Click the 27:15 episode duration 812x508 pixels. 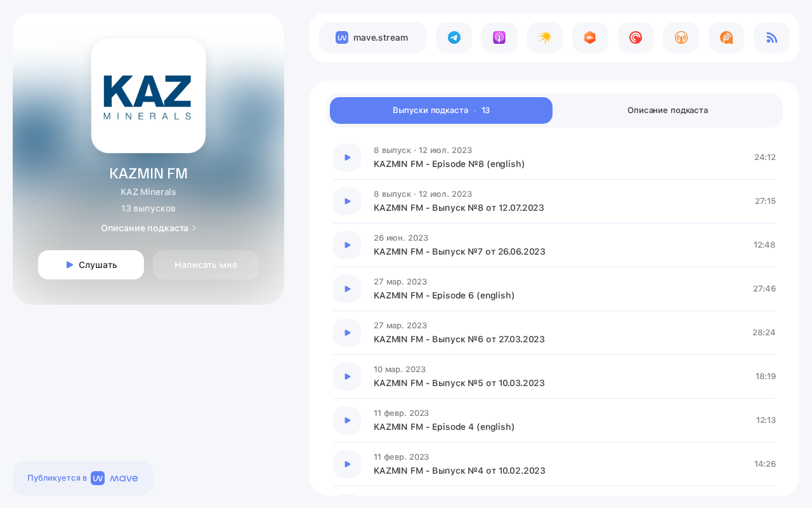point(765,201)
